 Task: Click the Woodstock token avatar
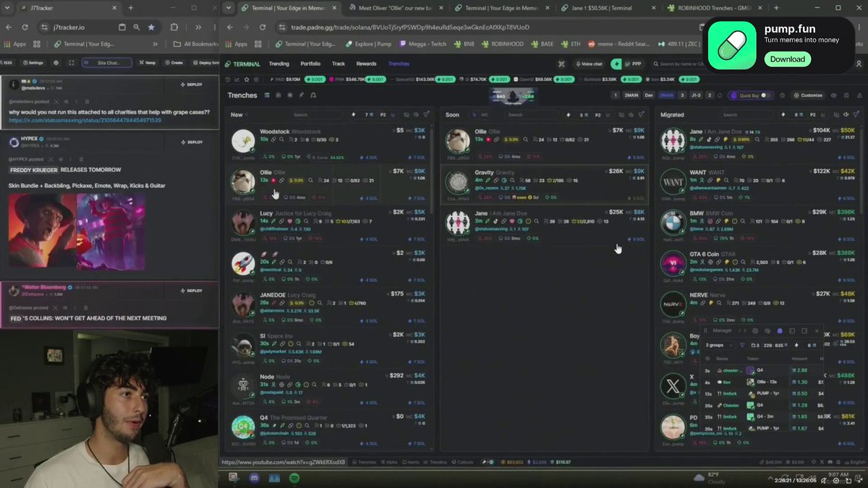click(x=242, y=140)
